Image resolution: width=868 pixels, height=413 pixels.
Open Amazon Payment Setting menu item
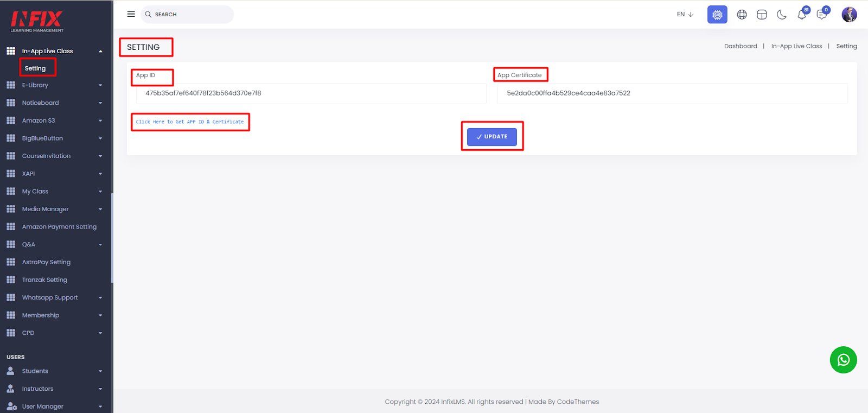(x=59, y=227)
